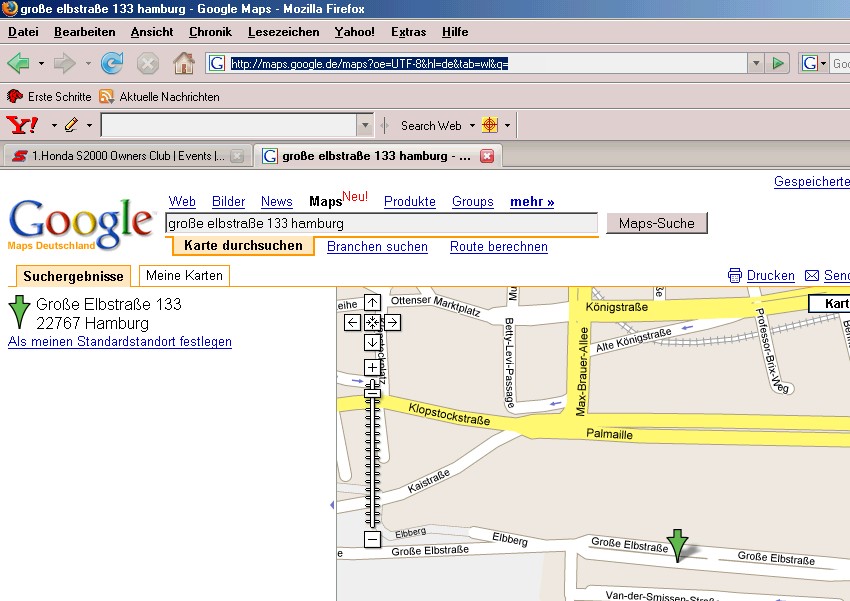The width and height of the screenshot is (850, 601).
Task: Click the map zoom in plus button
Action: pos(372,367)
